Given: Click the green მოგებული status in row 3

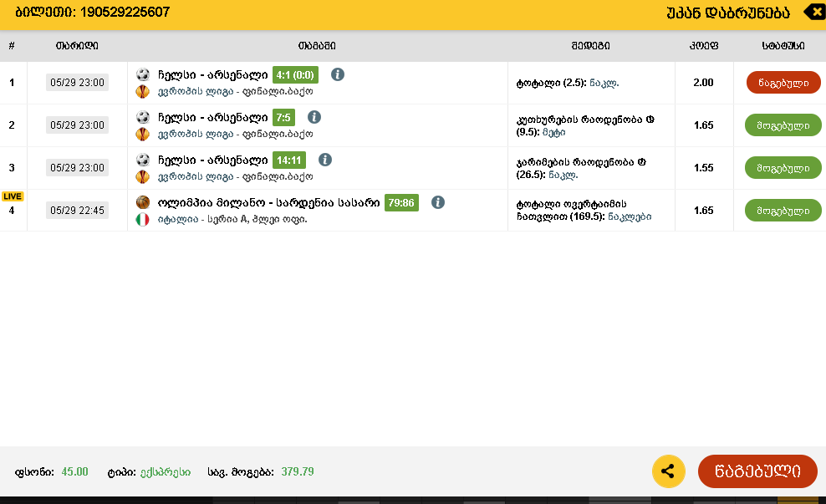Looking at the screenshot, I should pos(783,168).
